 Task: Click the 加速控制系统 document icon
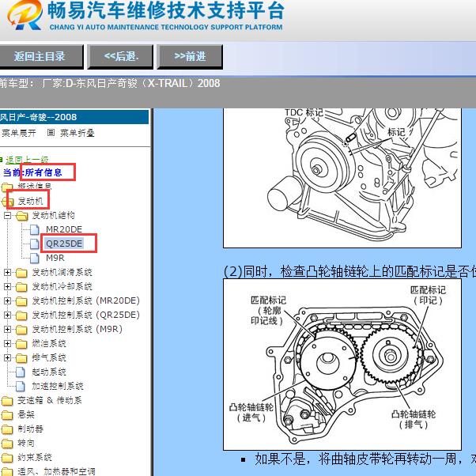(21, 386)
